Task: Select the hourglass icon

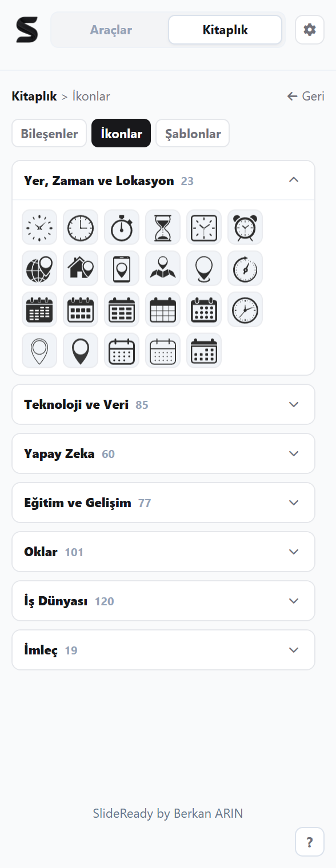Action: point(163,227)
